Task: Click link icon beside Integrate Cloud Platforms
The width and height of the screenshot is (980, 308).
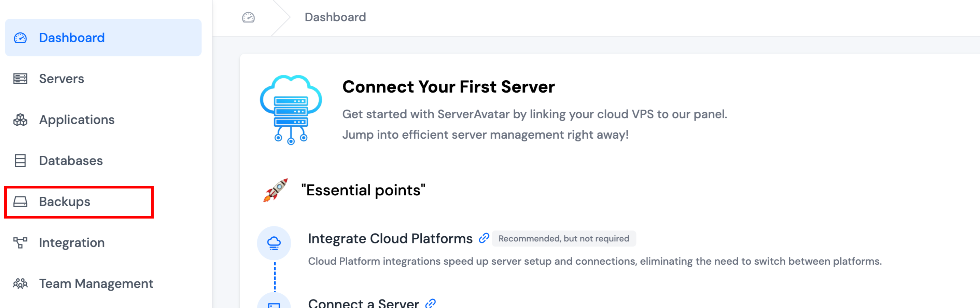Action: (484, 238)
